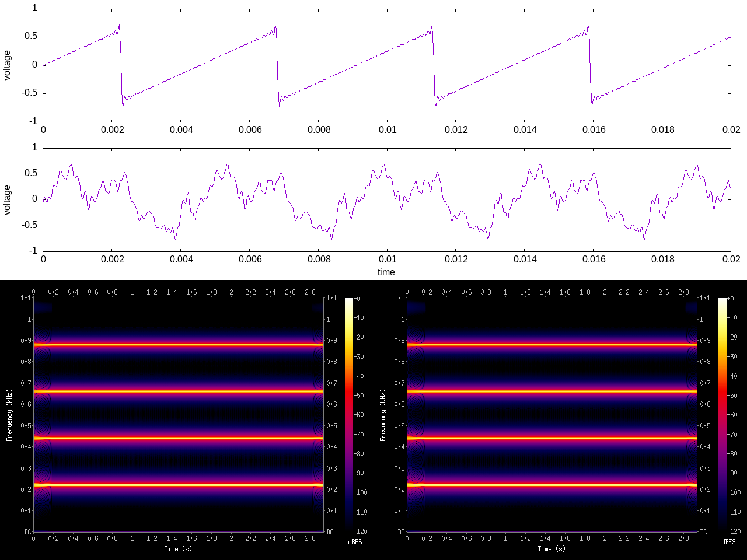Image resolution: width=747 pixels, height=560 pixels.
Task: Click "-60" value on the right color scale
Action: 732,415
